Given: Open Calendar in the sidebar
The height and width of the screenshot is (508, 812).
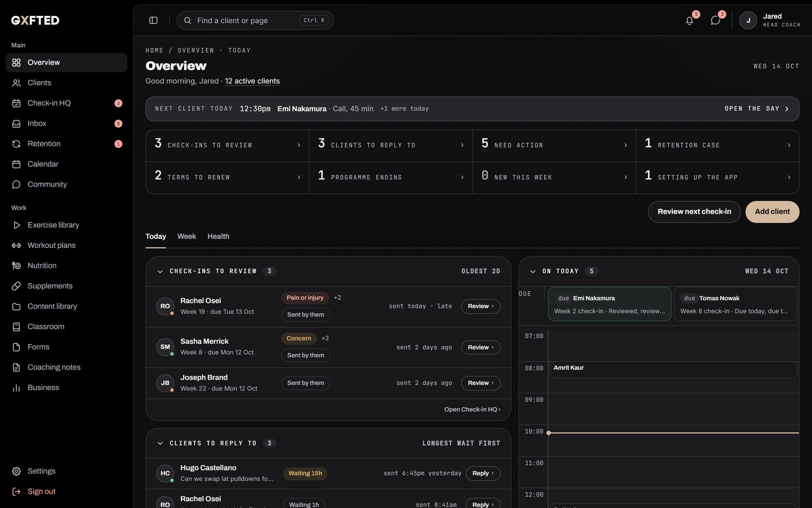Looking at the screenshot, I should click(66, 164).
